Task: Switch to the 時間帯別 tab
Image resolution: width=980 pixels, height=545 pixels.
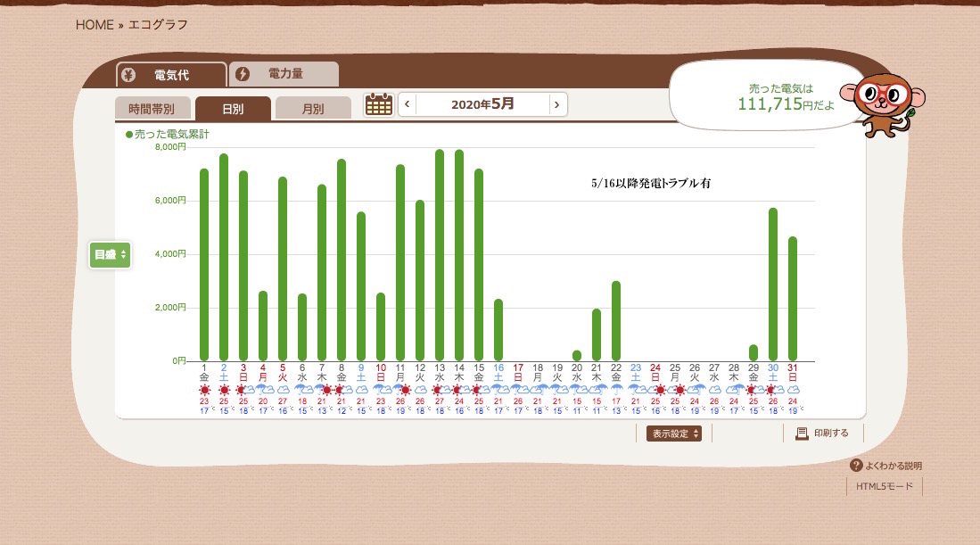Action: point(152,109)
